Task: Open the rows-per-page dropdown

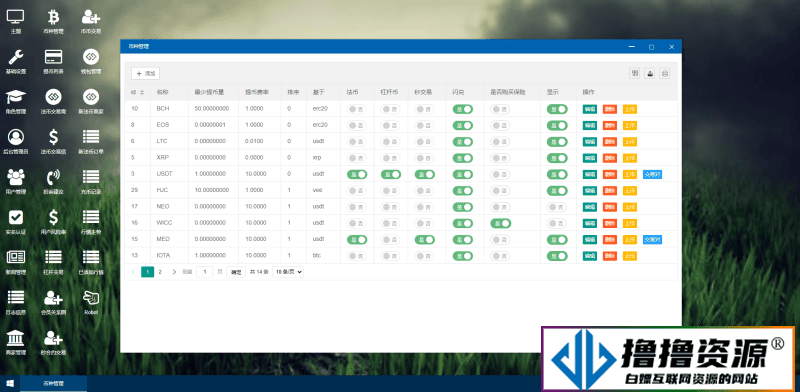Action: (288, 272)
